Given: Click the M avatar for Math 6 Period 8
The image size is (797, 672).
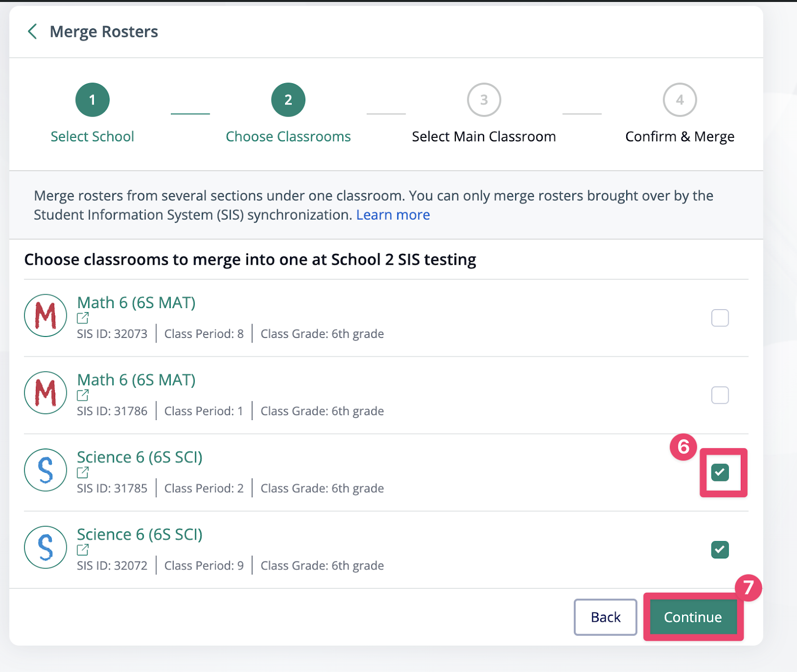Looking at the screenshot, I should 45,316.
